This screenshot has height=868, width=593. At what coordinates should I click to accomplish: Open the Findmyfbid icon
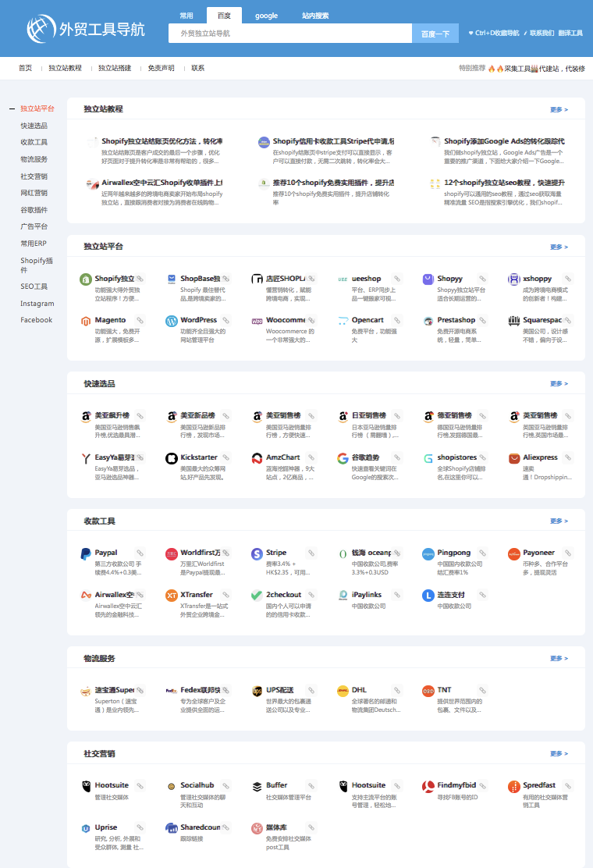click(x=428, y=786)
